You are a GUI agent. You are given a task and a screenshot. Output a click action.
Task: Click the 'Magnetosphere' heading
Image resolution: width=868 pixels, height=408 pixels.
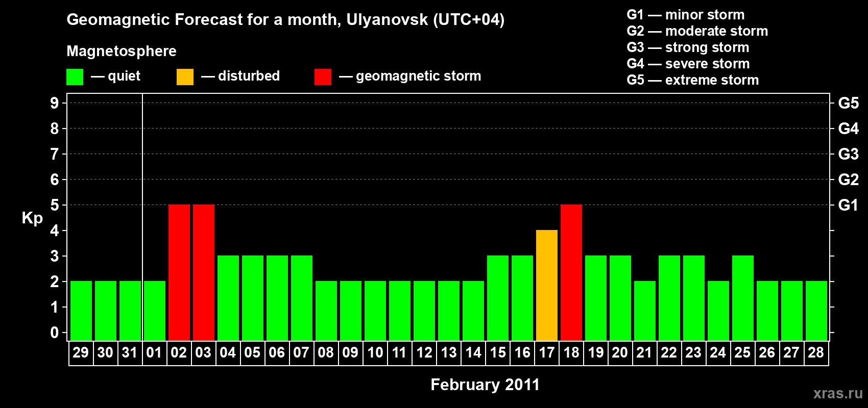point(122,51)
